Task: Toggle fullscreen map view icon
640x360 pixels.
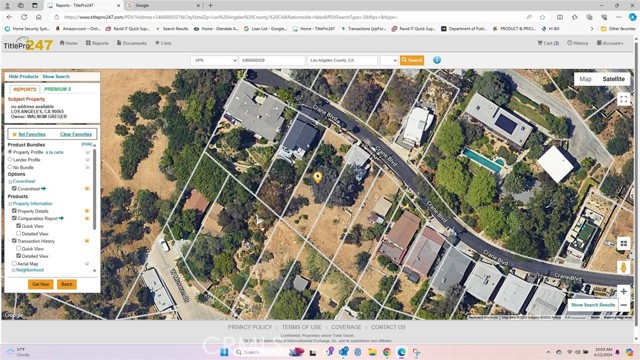Action: click(x=623, y=99)
